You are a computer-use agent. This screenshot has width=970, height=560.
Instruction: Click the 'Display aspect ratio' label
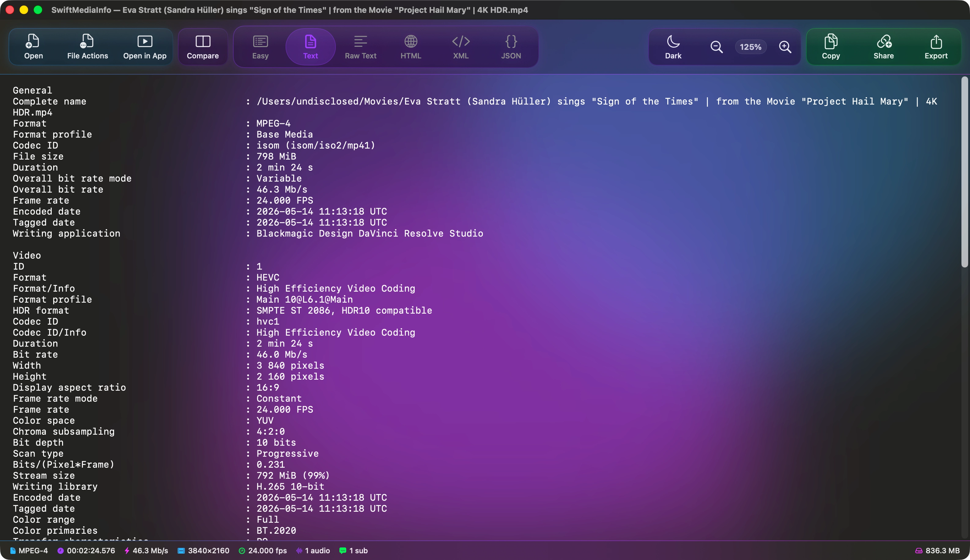click(69, 387)
